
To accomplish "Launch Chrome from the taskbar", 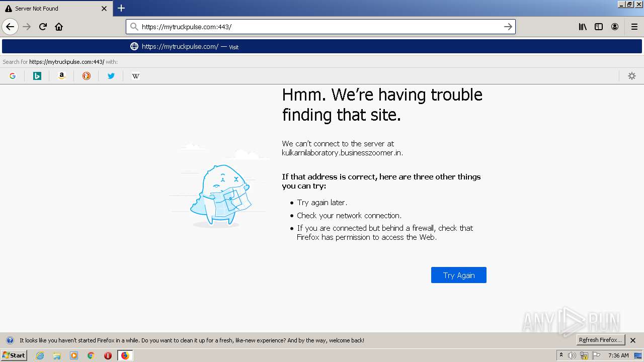I will (91, 355).
